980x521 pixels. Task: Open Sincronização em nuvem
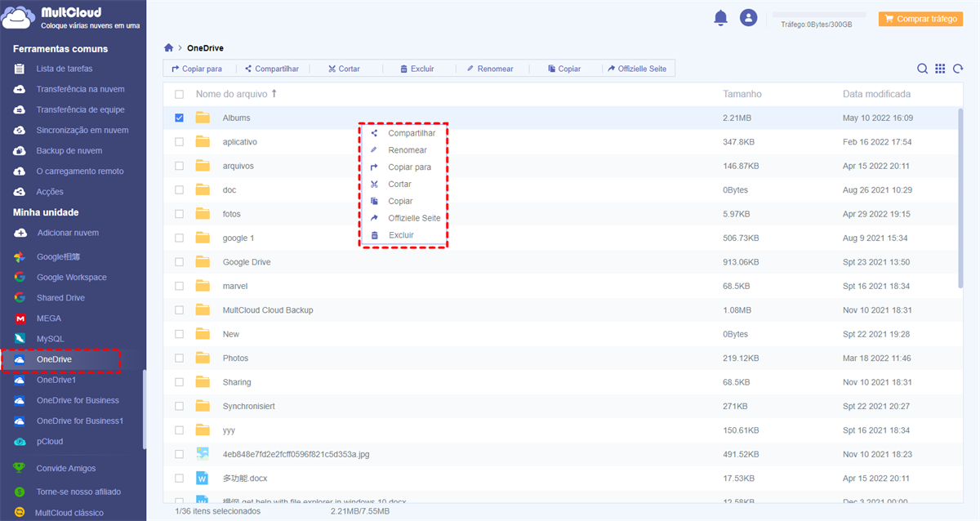point(82,130)
